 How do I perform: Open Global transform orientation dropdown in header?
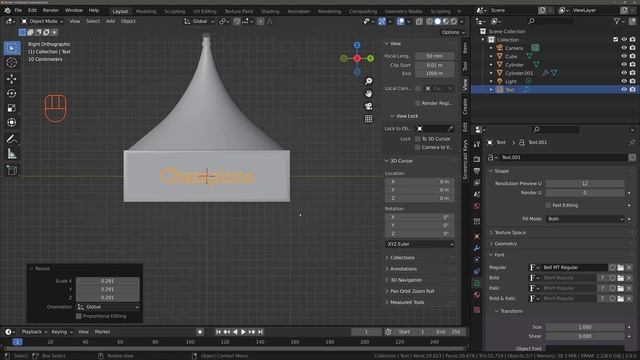199,21
